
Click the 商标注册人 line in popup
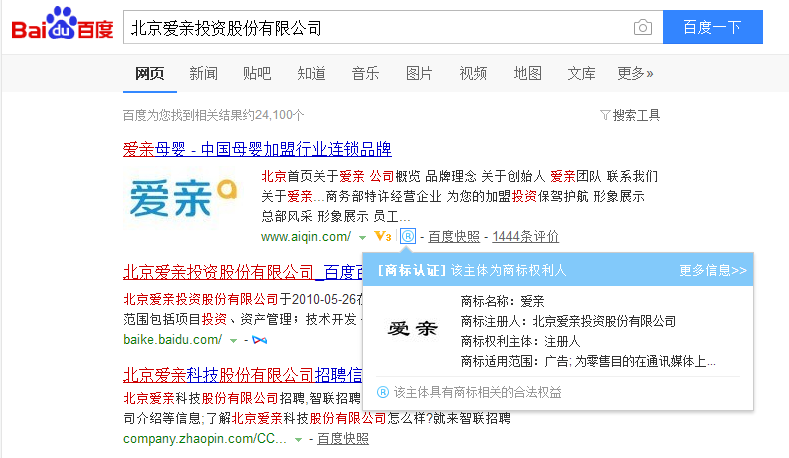point(568,321)
